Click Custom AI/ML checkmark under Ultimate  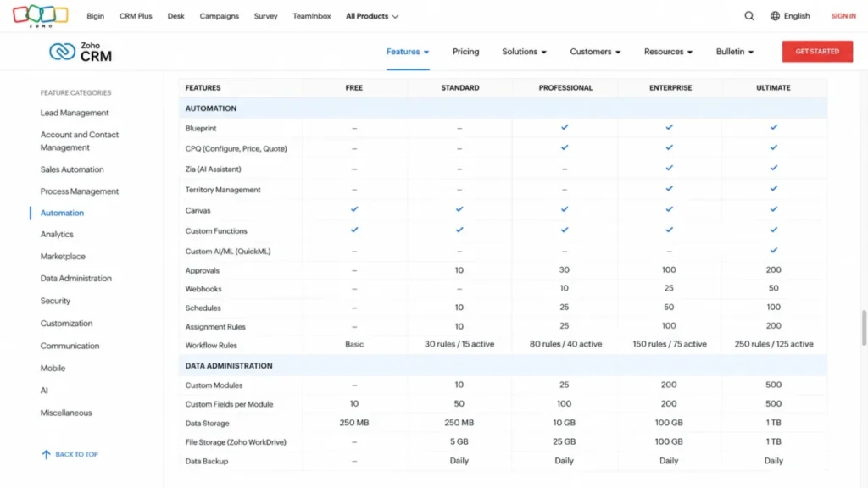coord(773,250)
